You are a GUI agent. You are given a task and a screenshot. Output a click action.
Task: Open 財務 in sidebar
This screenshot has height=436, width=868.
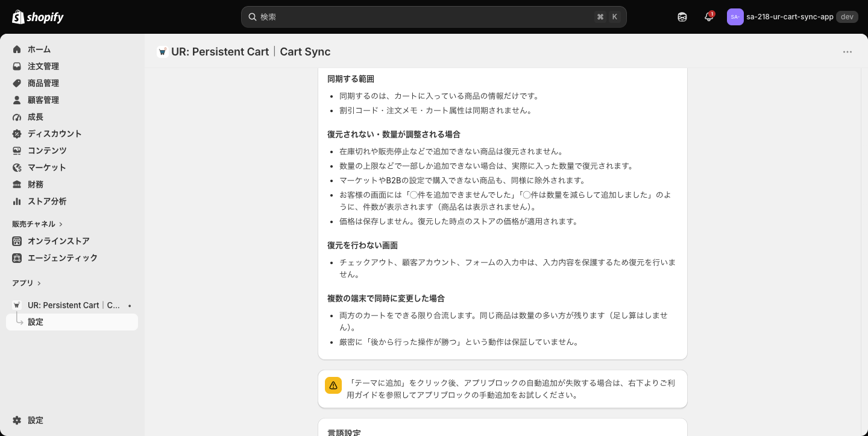tap(36, 185)
